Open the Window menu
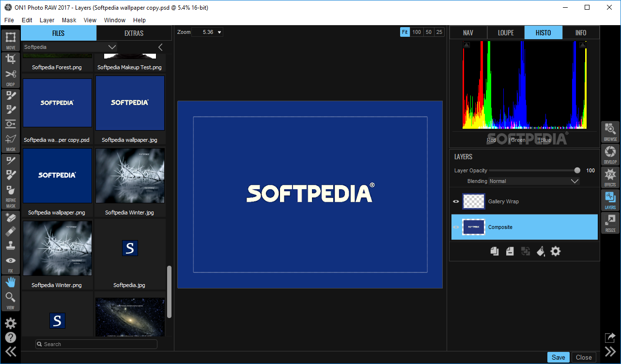621x364 pixels. (115, 20)
